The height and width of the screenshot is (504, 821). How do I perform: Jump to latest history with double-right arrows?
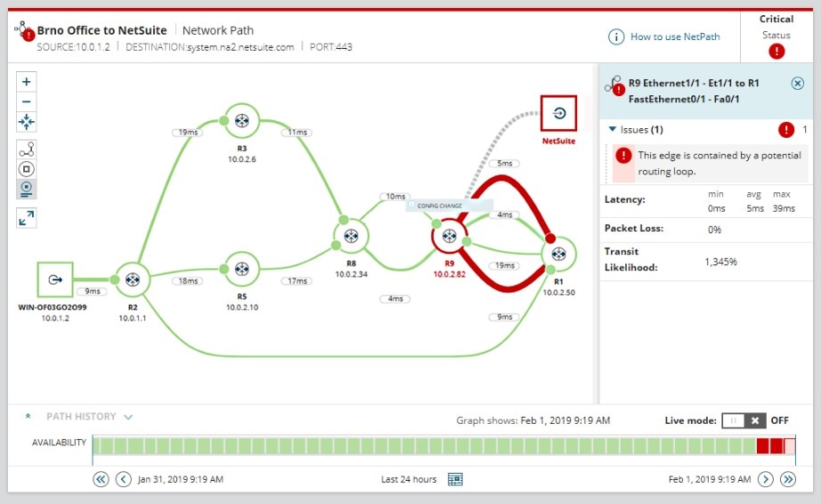click(x=788, y=479)
